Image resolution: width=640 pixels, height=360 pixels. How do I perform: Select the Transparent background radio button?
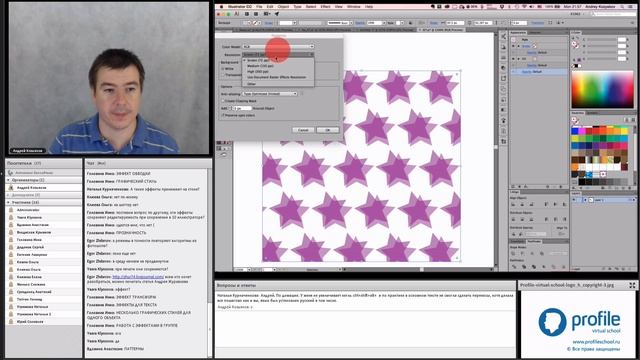(224, 75)
